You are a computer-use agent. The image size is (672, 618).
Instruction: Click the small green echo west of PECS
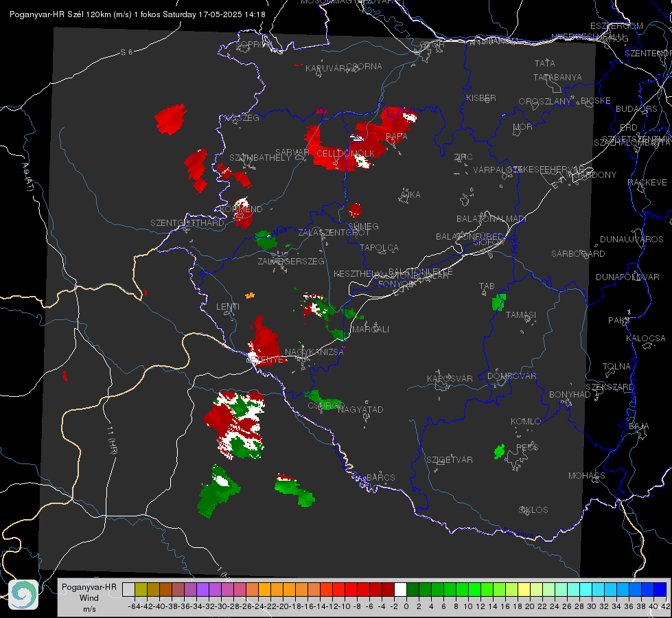click(499, 452)
